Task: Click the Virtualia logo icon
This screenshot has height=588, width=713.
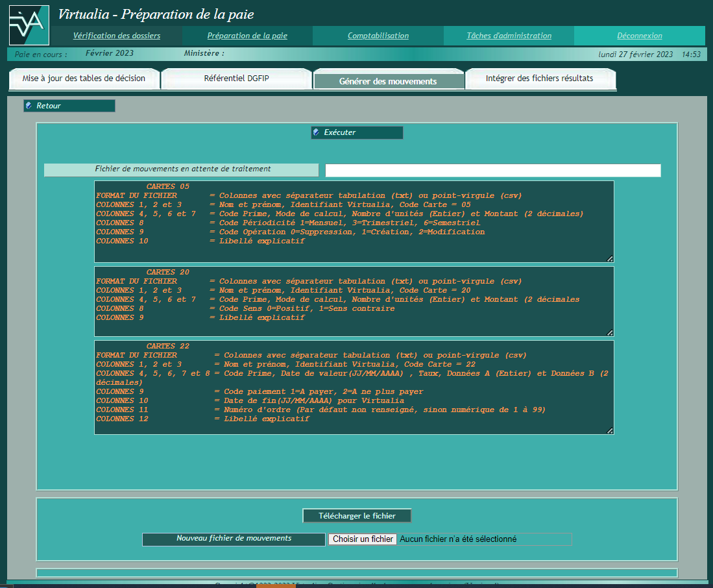Action: pyautogui.click(x=29, y=25)
